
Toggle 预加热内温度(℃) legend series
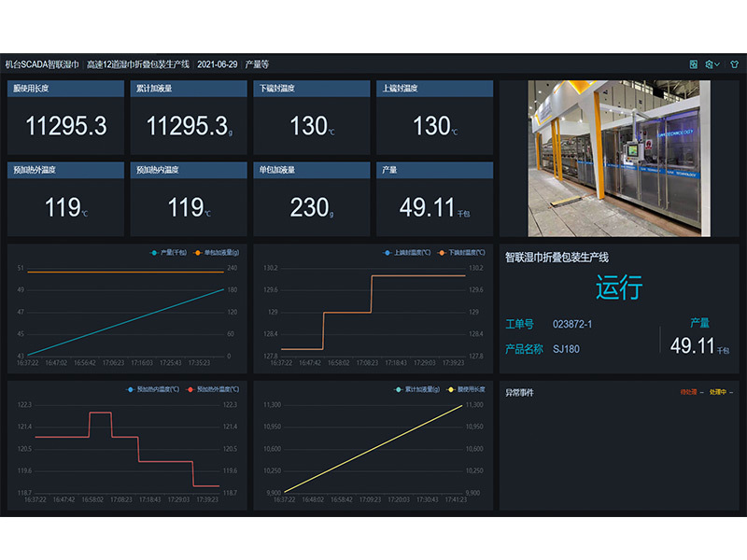point(152,389)
